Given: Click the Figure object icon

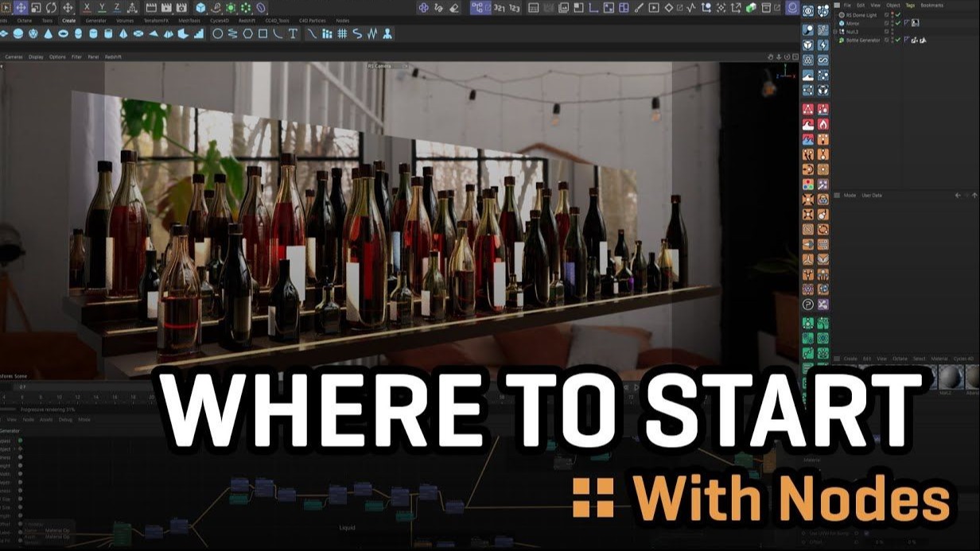Looking at the screenshot, I should click(x=387, y=34).
